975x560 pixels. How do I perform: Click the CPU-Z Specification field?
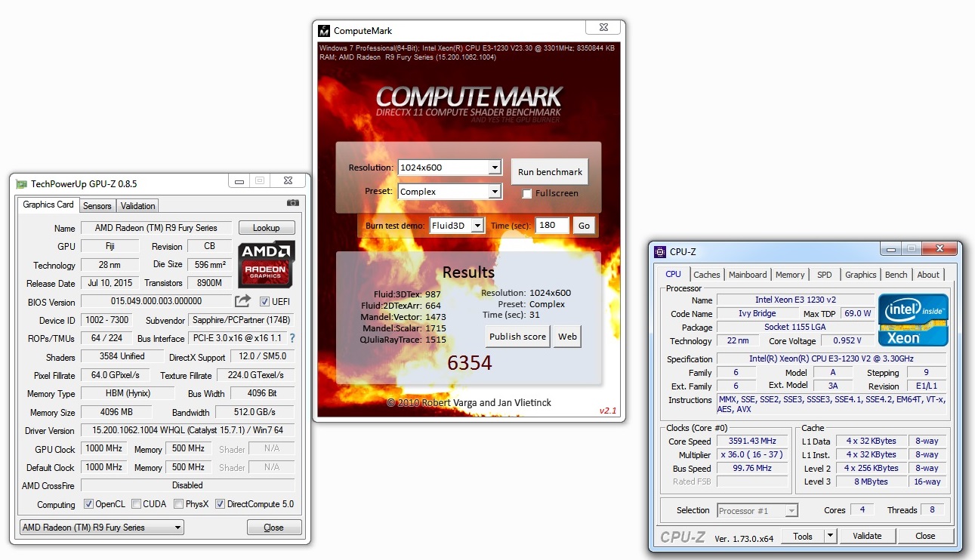tap(831, 358)
